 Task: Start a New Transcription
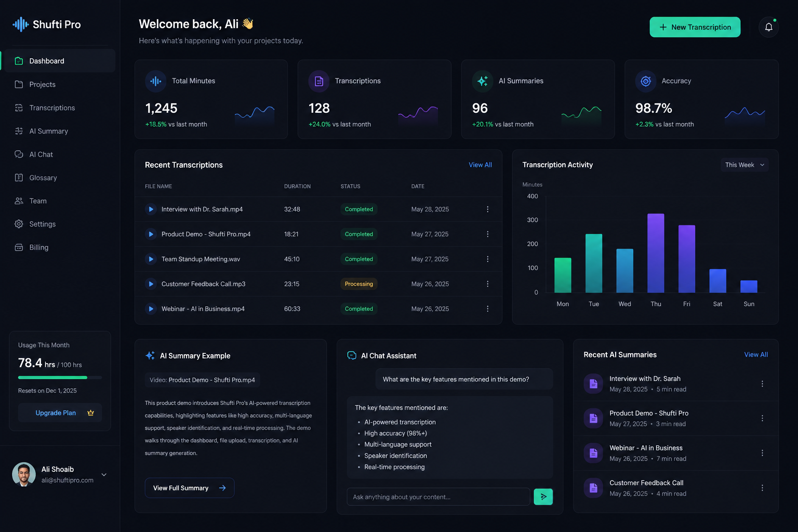695,27
